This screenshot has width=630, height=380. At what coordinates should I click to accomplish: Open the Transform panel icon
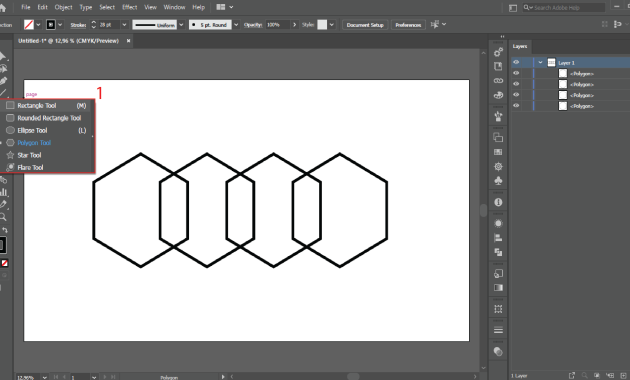point(498,274)
